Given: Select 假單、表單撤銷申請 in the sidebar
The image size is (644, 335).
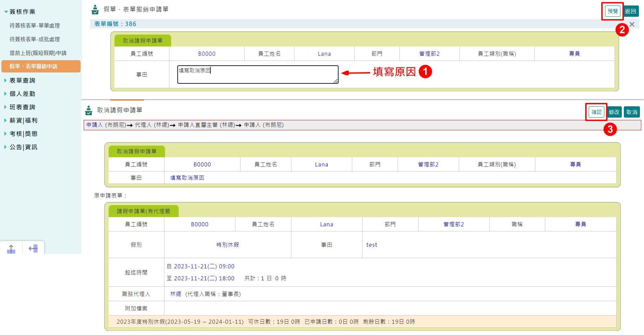Looking at the screenshot, I should 37,66.
